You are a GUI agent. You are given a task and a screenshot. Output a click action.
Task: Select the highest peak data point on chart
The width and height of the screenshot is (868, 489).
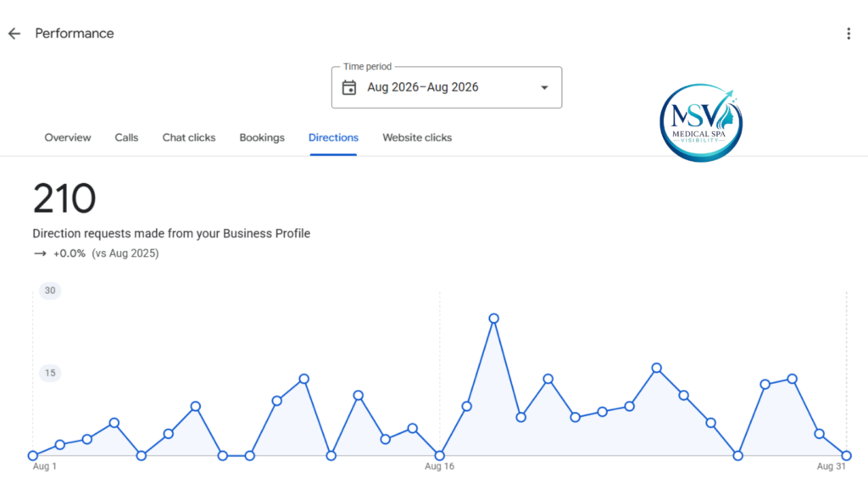[x=494, y=319]
